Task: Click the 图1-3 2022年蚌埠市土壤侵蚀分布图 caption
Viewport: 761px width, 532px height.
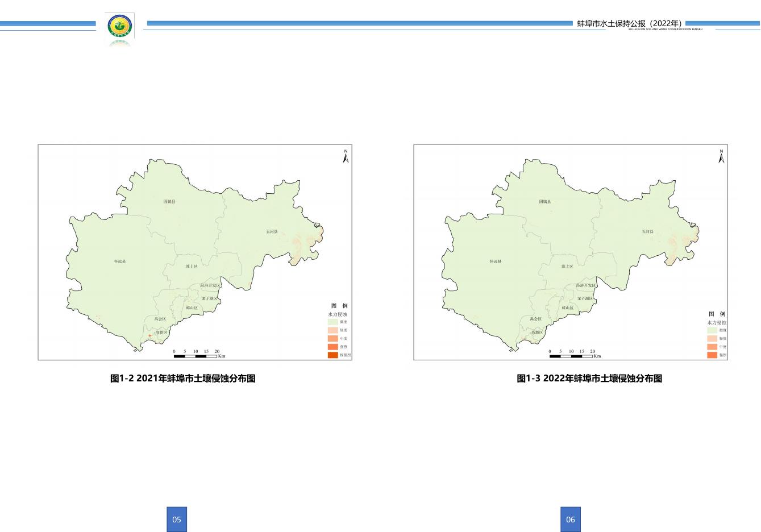Action: pos(589,379)
